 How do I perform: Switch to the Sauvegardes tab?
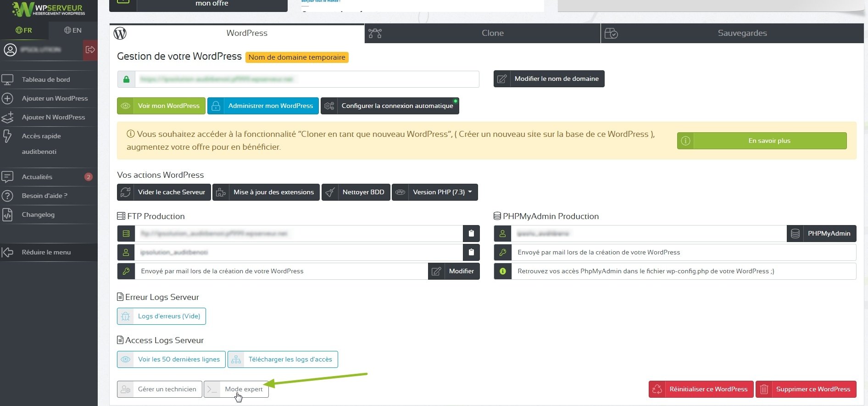click(733, 33)
